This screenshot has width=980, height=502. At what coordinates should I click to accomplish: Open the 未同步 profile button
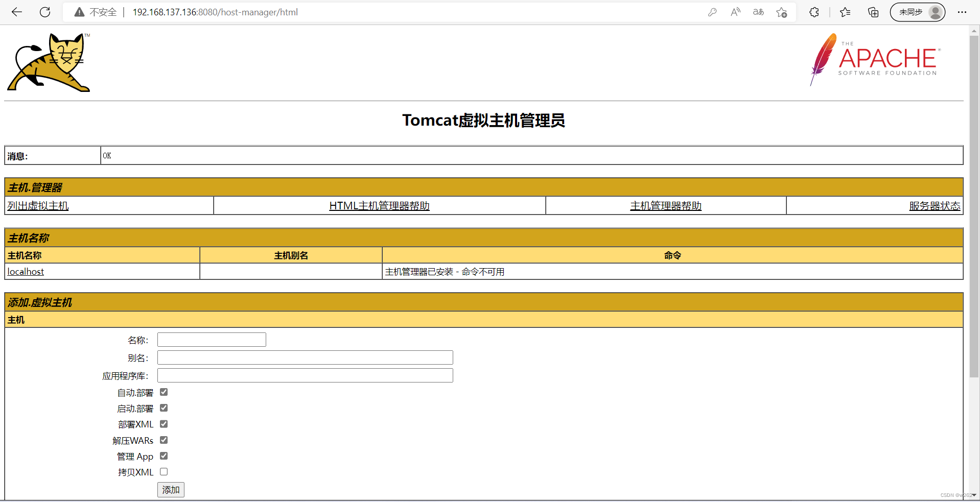(918, 12)
